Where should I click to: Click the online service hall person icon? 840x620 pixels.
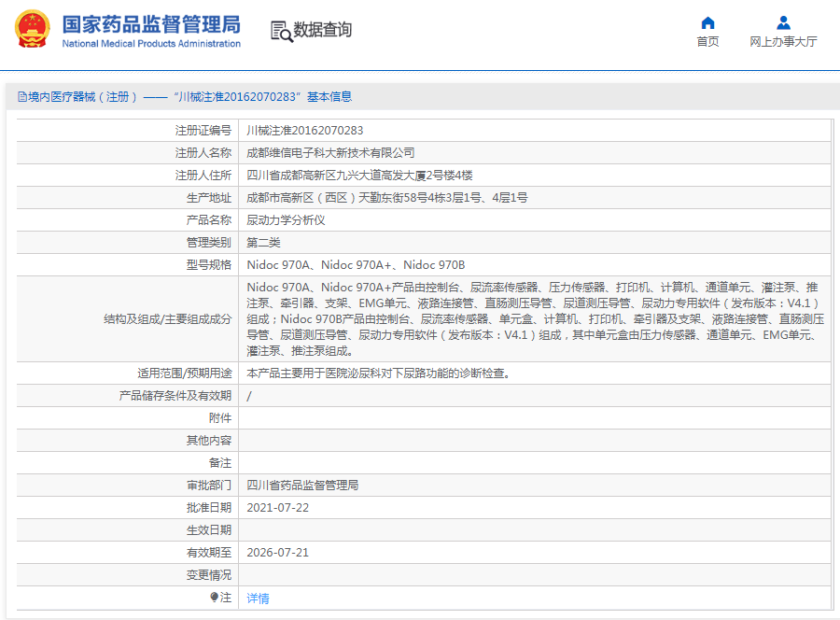(783, 22)
